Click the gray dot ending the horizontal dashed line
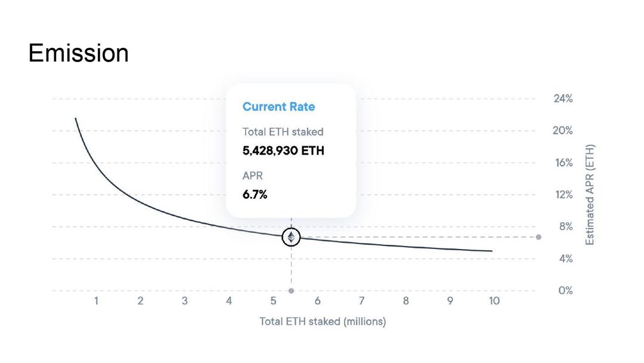644x363 pixels. pos(538,237)
